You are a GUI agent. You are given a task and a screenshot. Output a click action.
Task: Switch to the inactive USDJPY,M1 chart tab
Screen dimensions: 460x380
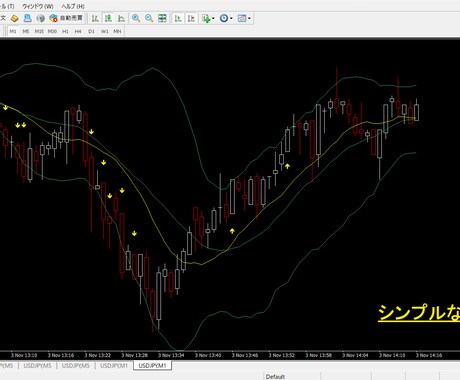point(114,366)
